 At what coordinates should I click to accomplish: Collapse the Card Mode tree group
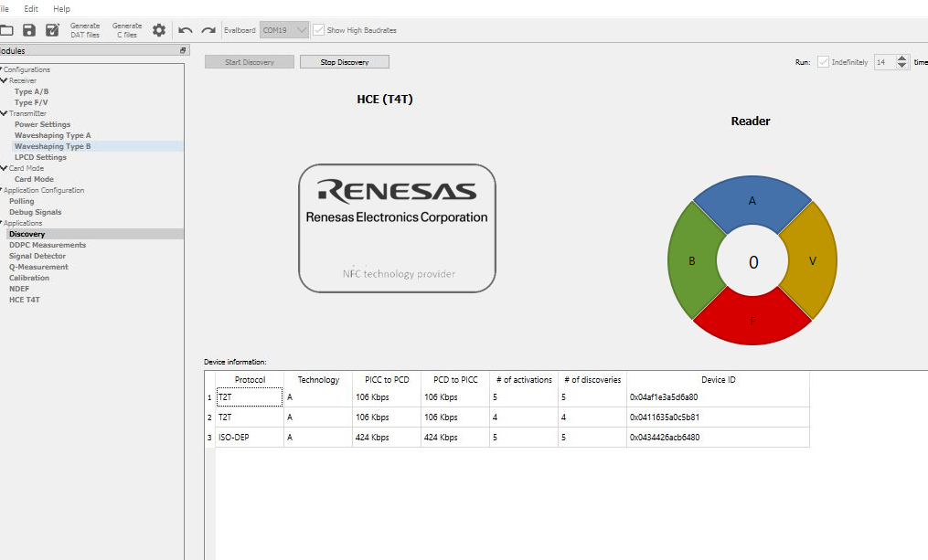[x=5, y=168]
